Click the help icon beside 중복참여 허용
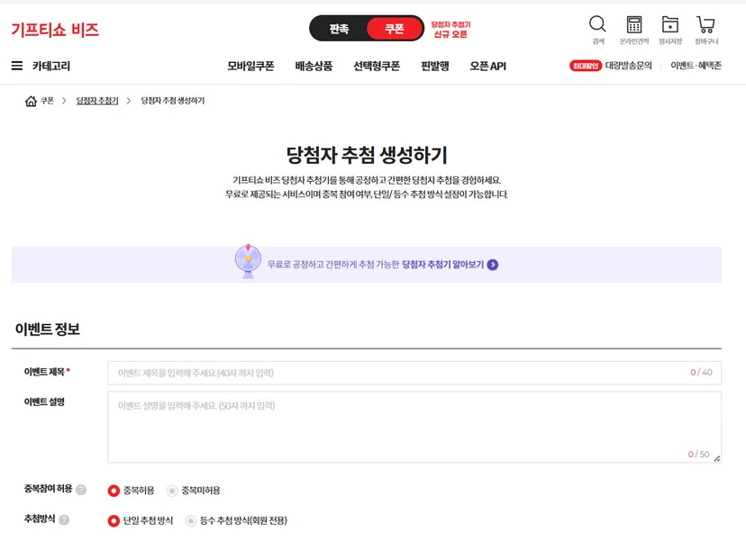The image size is (746, 560). (x=81, y=490)
